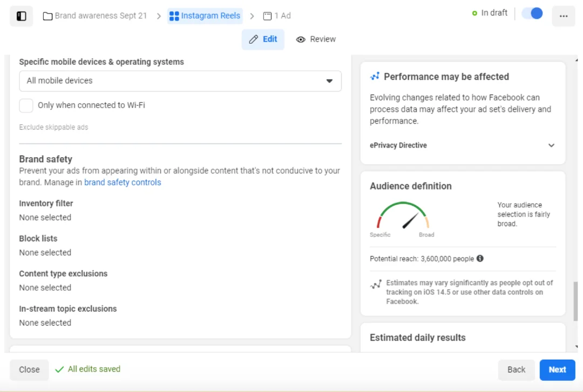Click the audience definition gauge
Screen dimensions: 583x392
coord(403,215)
